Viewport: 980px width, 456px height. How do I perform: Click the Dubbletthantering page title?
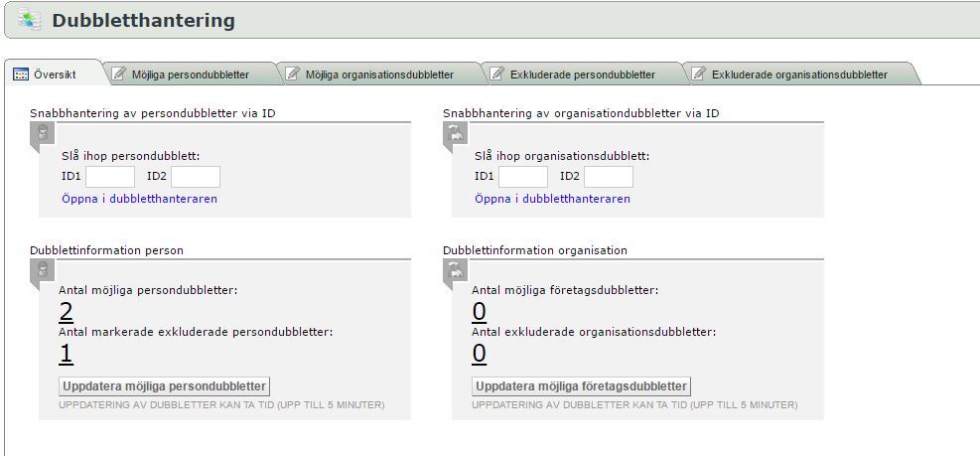[x=143, y=21]
